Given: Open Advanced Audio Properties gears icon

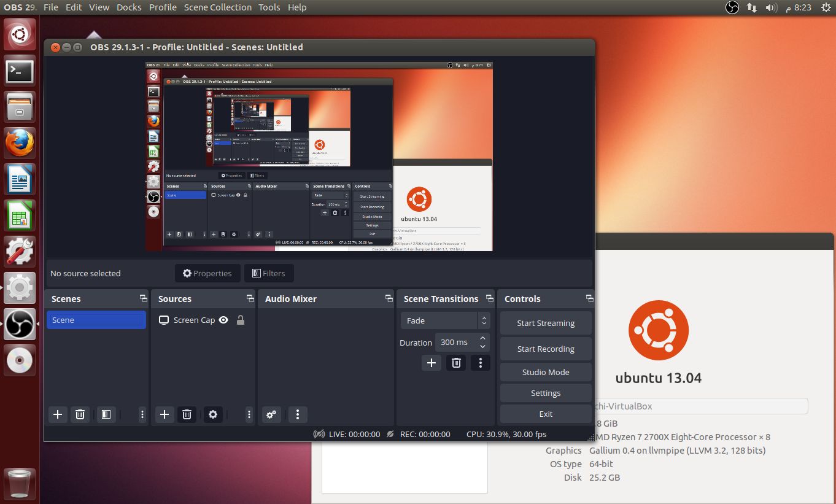Looking at the screenshot, I should tap(271, 414).
